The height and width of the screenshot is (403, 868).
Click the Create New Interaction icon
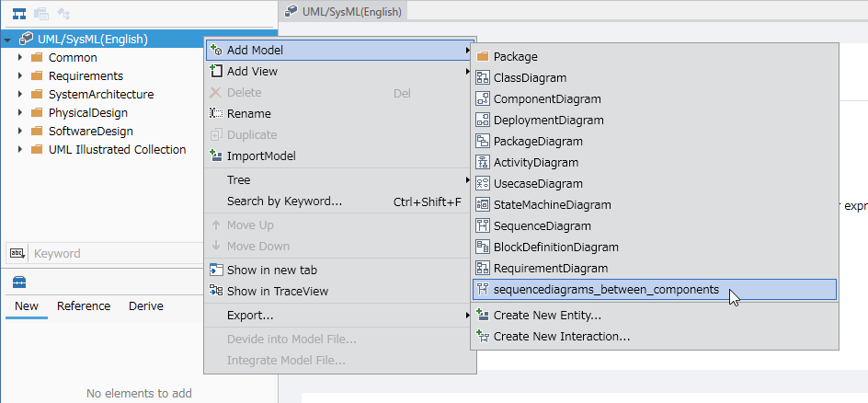(483, 337)
